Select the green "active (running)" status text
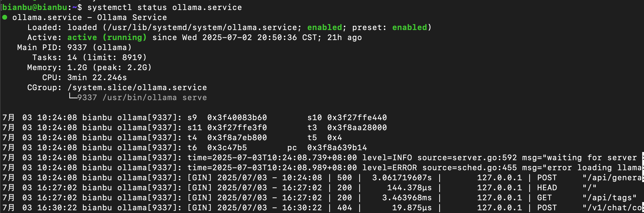Screen dimensions: 644x213 tap(107, 37)
